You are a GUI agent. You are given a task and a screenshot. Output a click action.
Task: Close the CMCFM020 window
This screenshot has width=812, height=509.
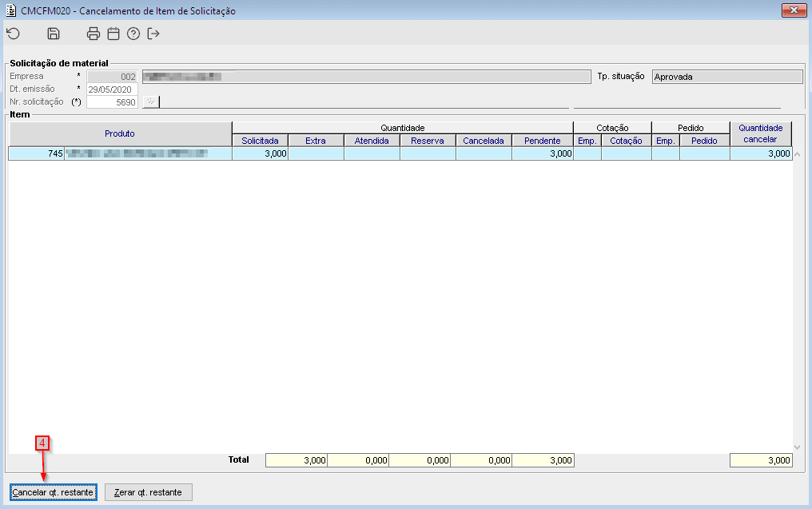click(792, 10)
